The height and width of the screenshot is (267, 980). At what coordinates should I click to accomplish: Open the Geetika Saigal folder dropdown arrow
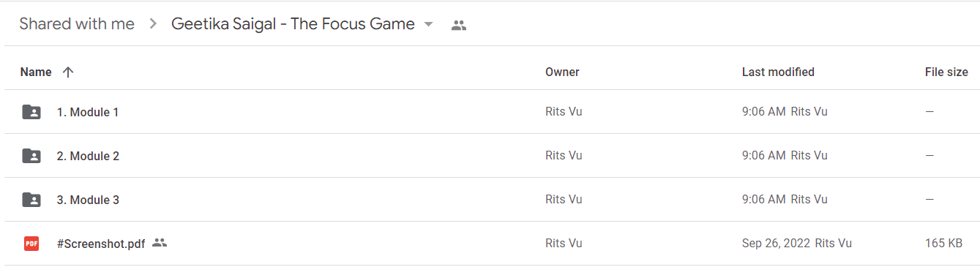(428, 24)
